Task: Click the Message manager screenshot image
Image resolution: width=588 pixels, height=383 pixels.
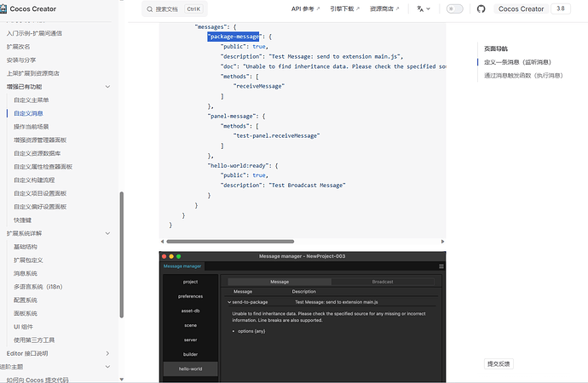Action: point(303,317)
